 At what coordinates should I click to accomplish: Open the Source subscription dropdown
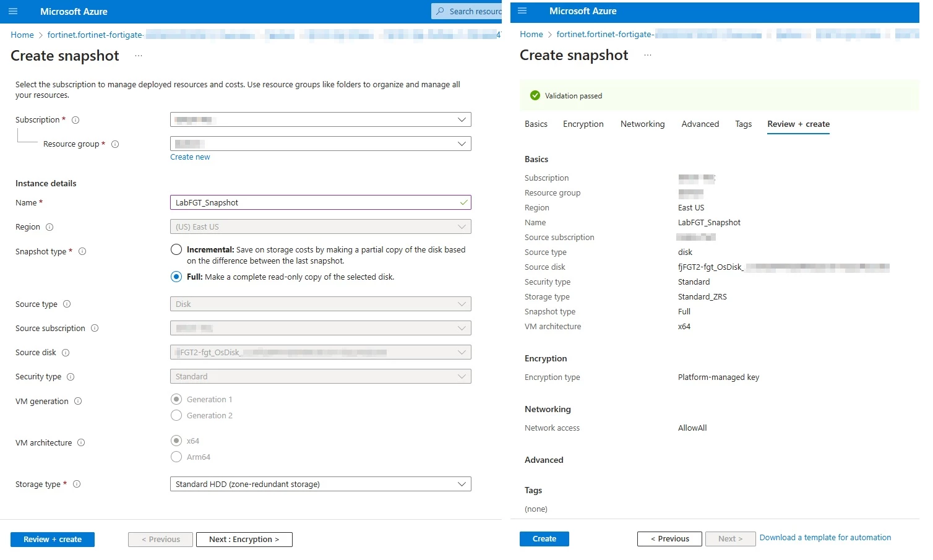[320, 328]
